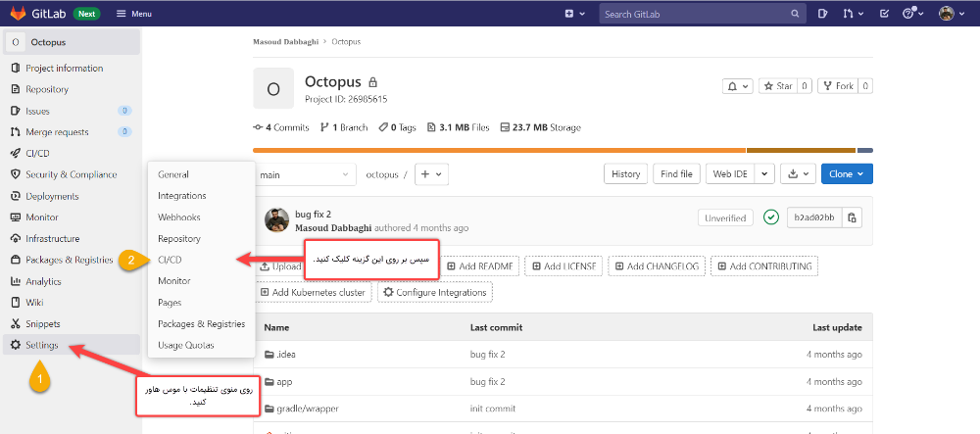The height and width of the screenshot is (434, 980).
Task: Open 1 Branch link
Action: pos(344,127)
